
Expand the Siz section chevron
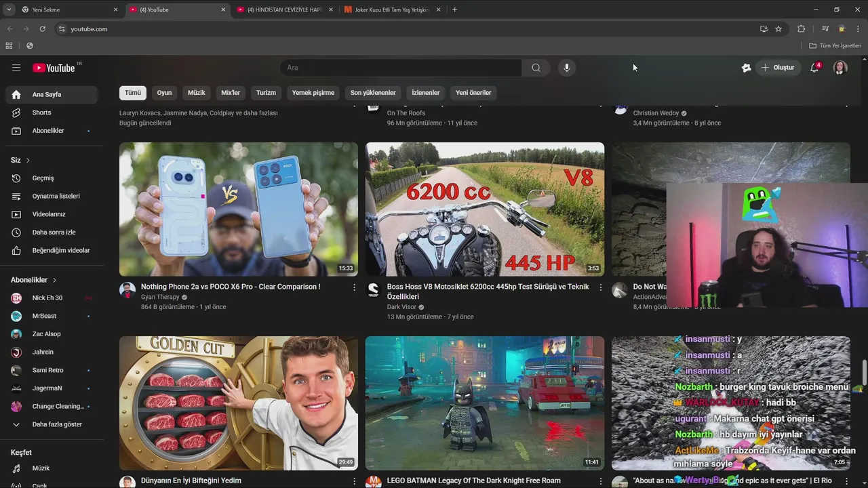pyautogui.click(x=28, y=161)
